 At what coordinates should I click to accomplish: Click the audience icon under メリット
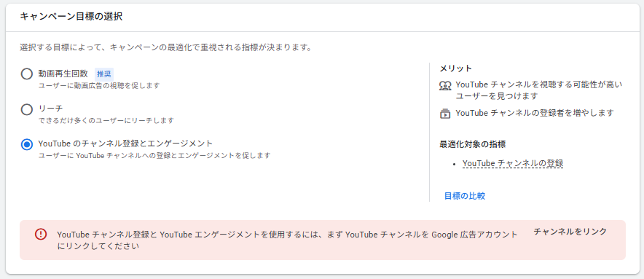[445, 85]
